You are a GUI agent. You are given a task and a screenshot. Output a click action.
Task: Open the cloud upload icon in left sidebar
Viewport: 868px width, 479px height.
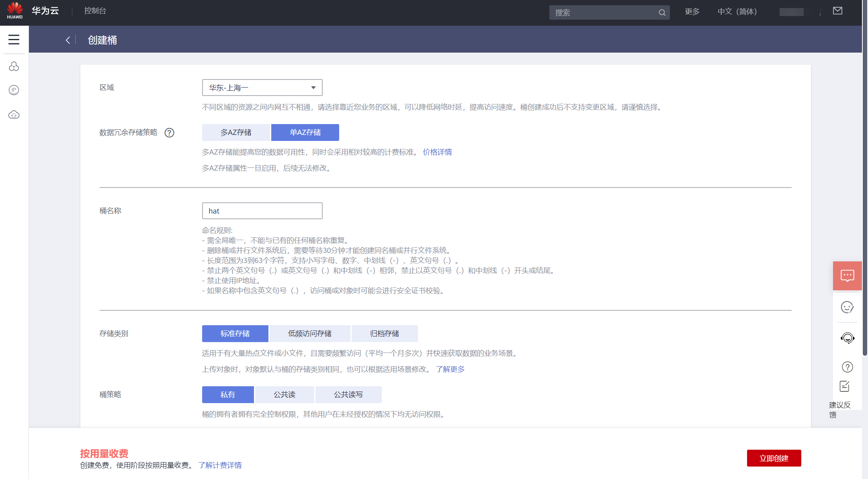click(x=14, y=114)
